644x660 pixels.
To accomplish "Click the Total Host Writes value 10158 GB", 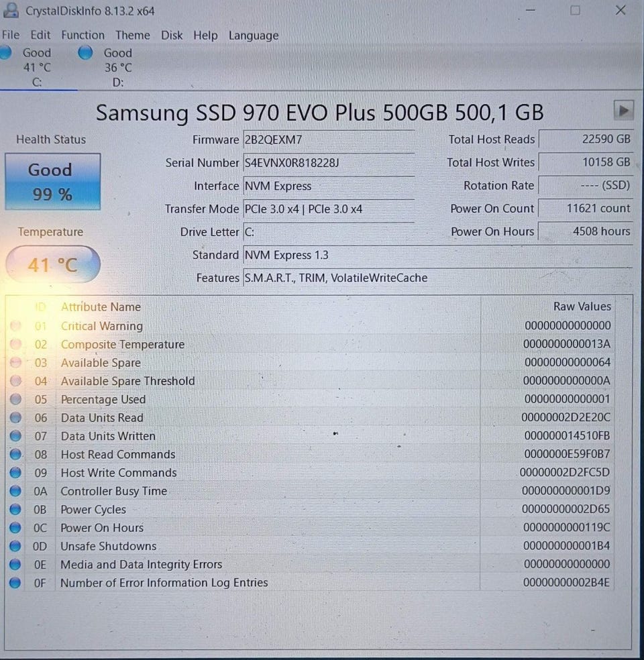I will click(x=586, y=162).
